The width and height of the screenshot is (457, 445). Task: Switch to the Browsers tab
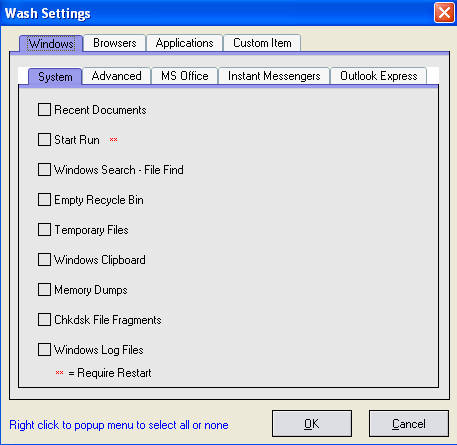click(x=114, y=43)
